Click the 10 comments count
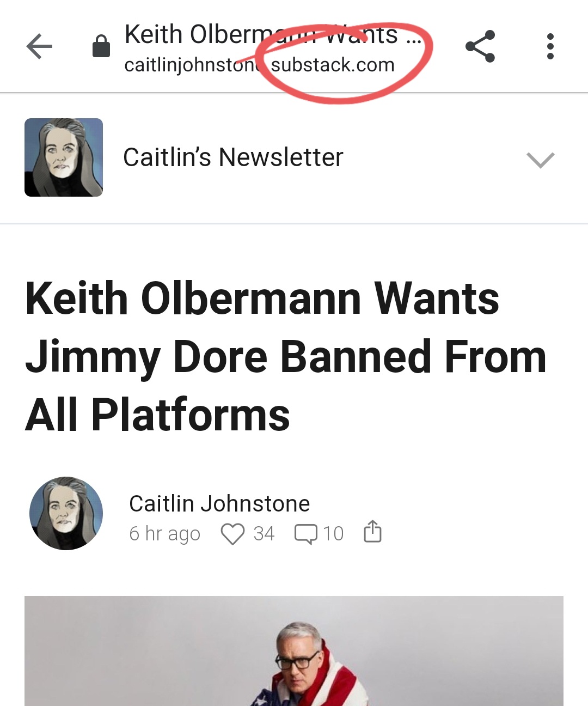The image size is (588, 706). tap(333, 533)
